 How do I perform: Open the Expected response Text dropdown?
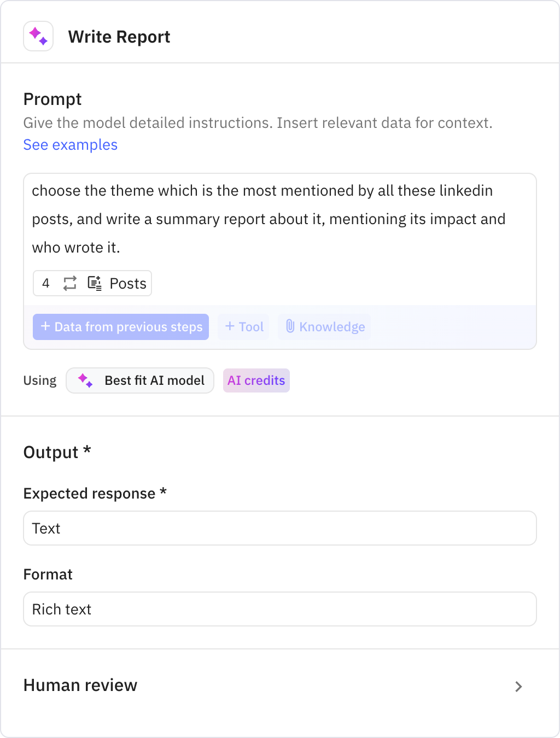tap(280, 528)
